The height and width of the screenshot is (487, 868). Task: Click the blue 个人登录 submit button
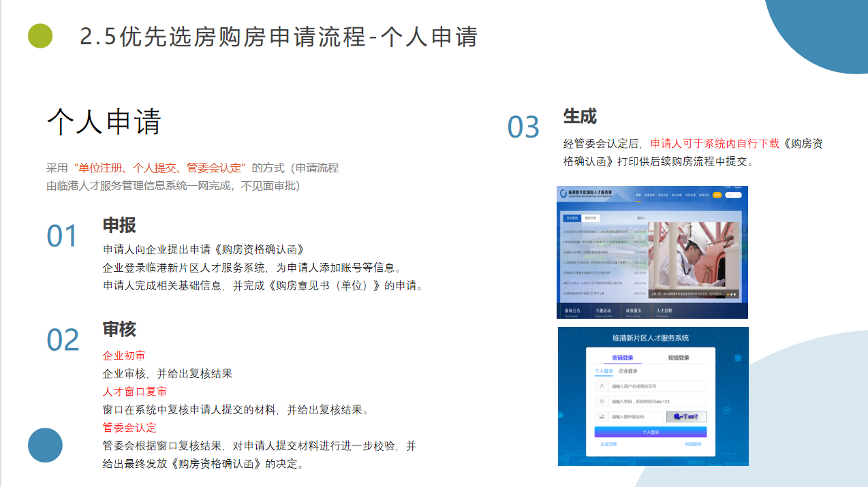tap(651, 432)
